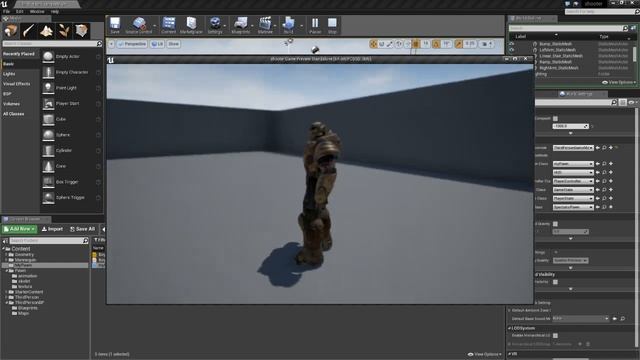Select the Point Light item
640x360 pixels.
coord(71,88)
